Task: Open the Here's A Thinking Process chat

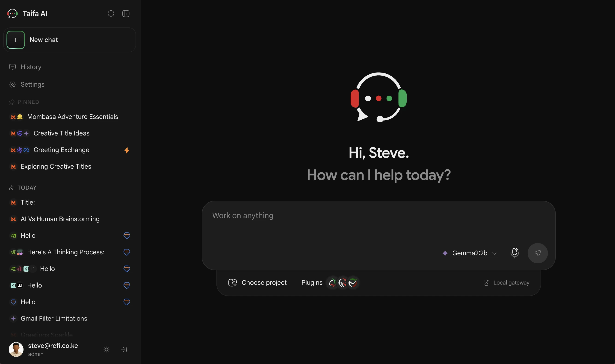Action: (70, 252)
